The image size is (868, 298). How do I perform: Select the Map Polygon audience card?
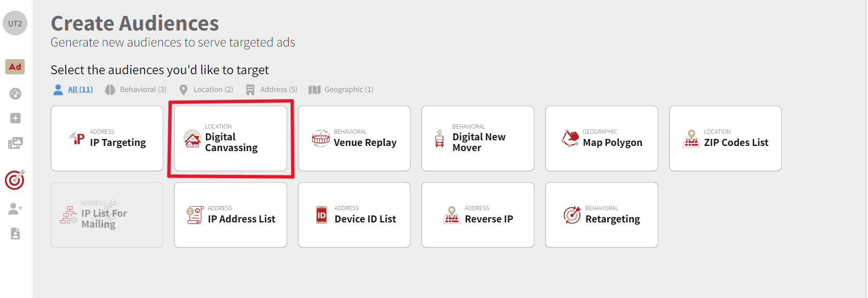point(602,138)
